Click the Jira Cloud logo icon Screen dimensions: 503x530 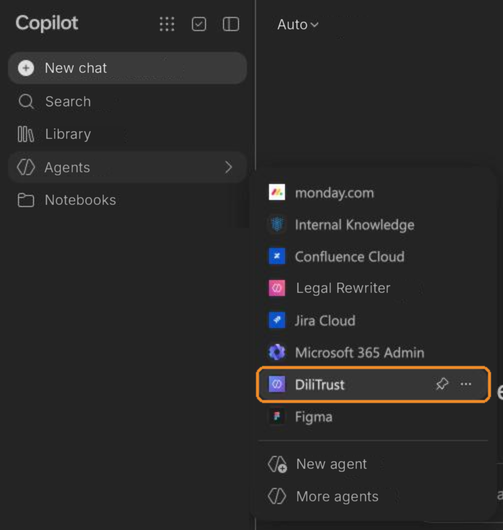tap(277, 320)
